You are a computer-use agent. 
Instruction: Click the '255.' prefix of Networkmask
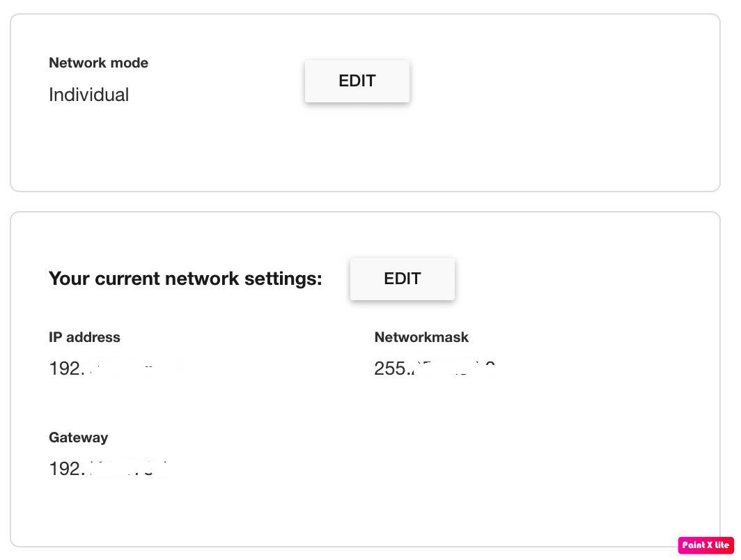coord(392,368)
